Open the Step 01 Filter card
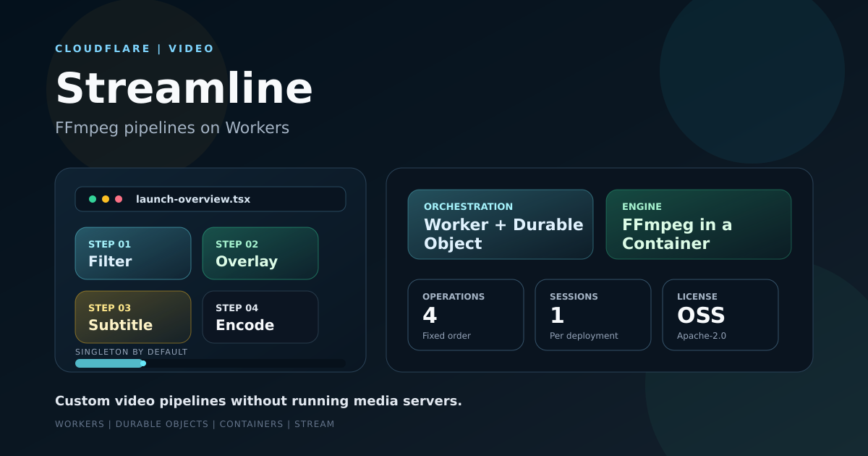The width and height of the screenshot is (868, 456). 133,253
